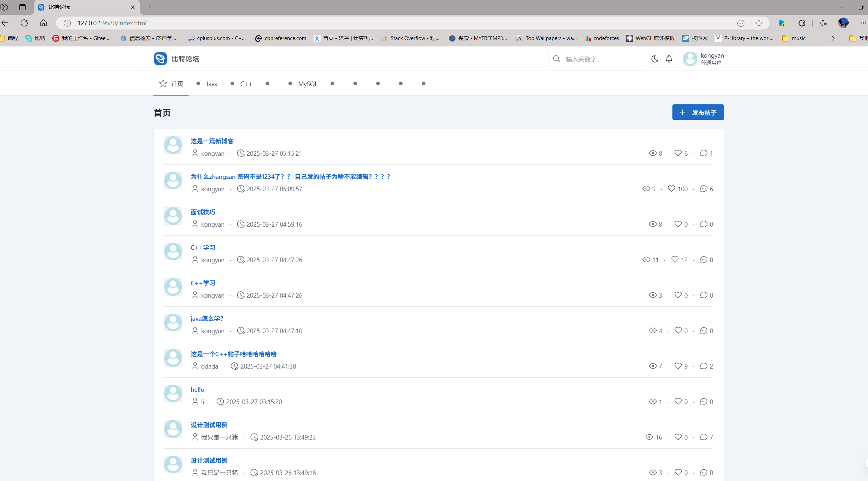Click 发布帖子 button
This screenshot has width=868, height=481.
(698, 112)
